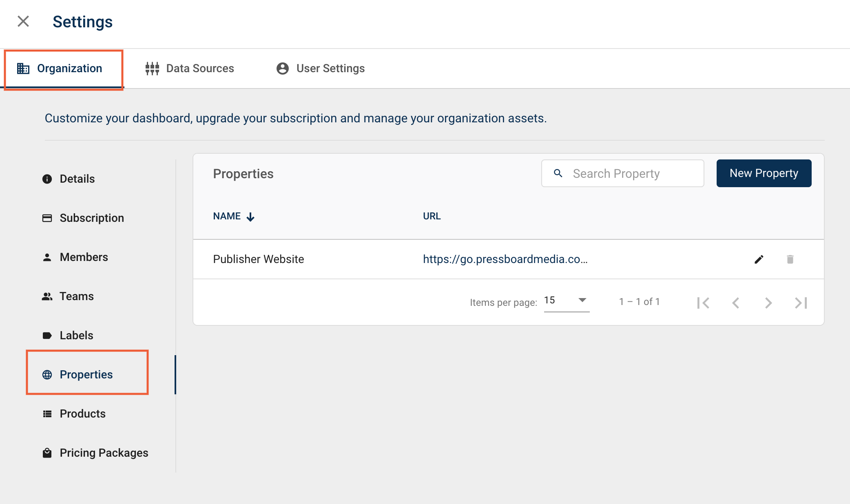Image resolution: width=850 pixels, height=504 pixels.
Task: Go to the first page
Action: [x=703, y=303]
